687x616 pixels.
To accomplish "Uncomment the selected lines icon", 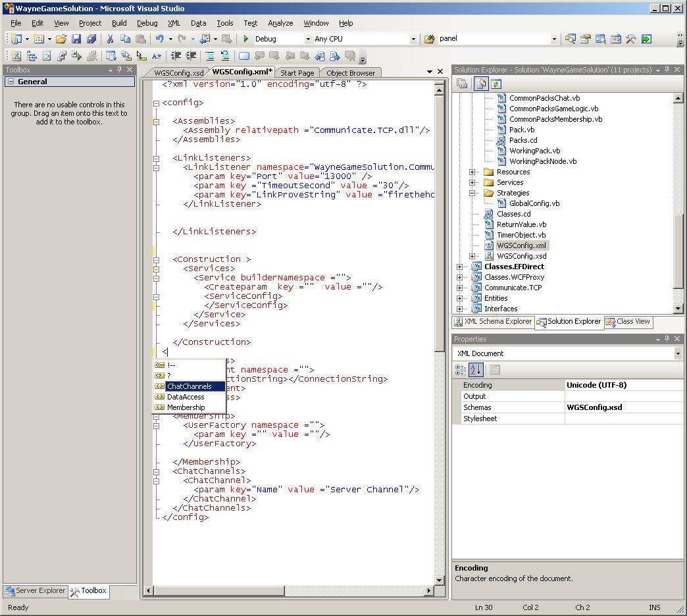I will 225,56.
